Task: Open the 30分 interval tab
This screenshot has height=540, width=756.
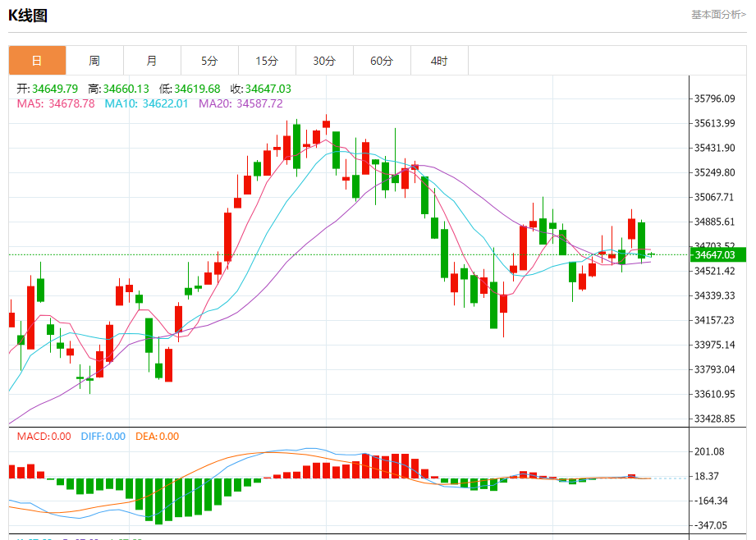Action: pyautogui.click(x=324, y=60)
